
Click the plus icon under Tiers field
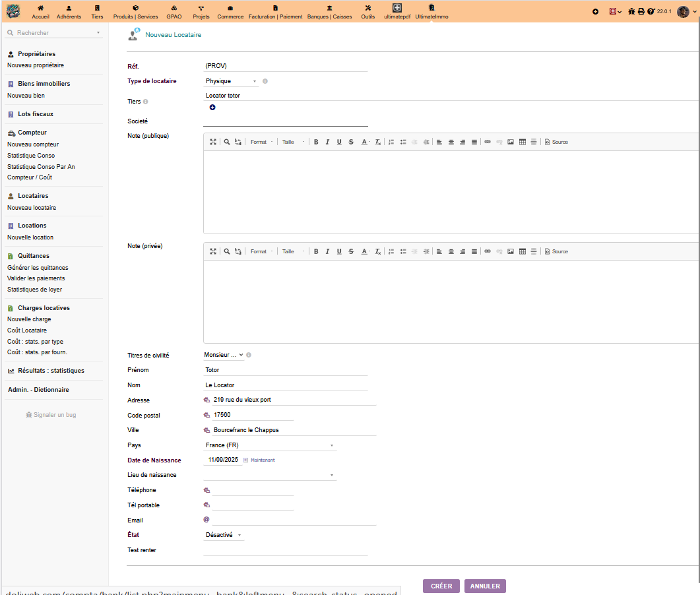[212, 108]
